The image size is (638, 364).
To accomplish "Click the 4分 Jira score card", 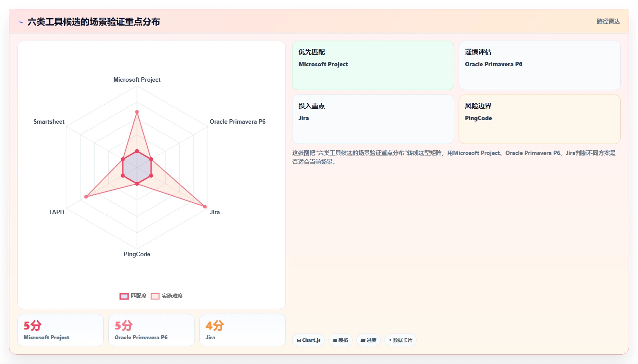I will point(243,330).
